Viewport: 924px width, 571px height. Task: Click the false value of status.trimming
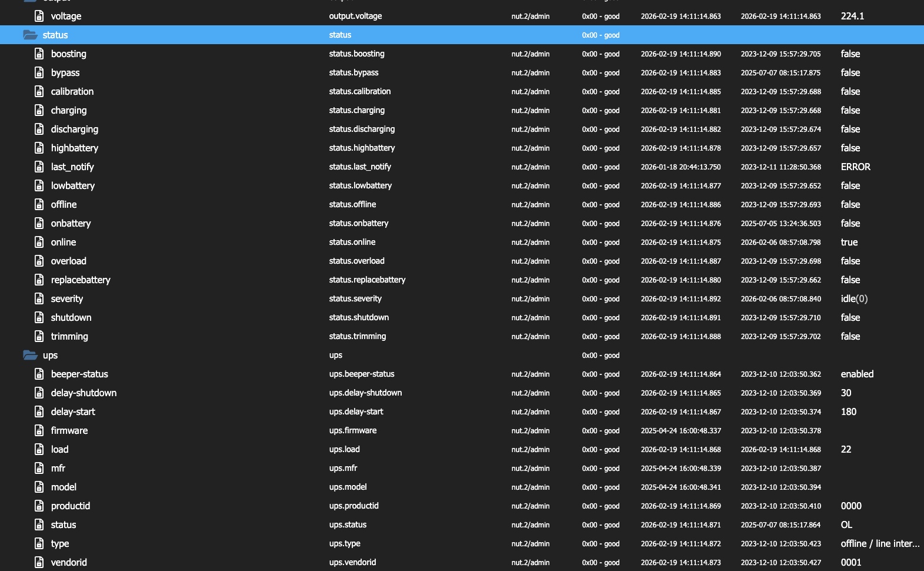tap(850, 336)
